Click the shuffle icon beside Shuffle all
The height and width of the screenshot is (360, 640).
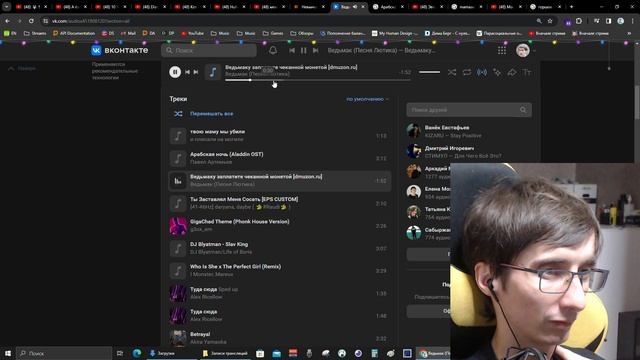pos(178,114)
